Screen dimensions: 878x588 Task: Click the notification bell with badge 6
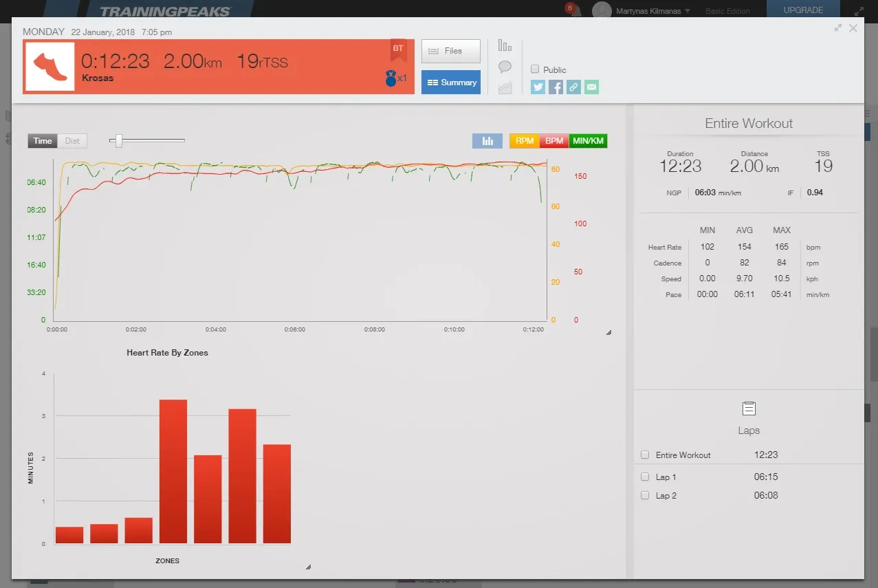pos(573,10)
